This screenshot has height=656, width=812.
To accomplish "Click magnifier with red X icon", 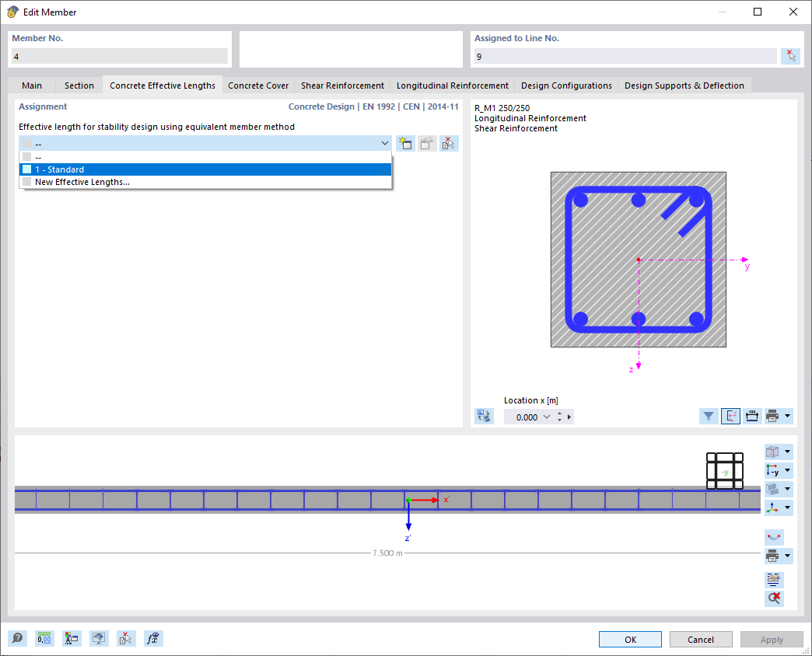I will 774,598.
